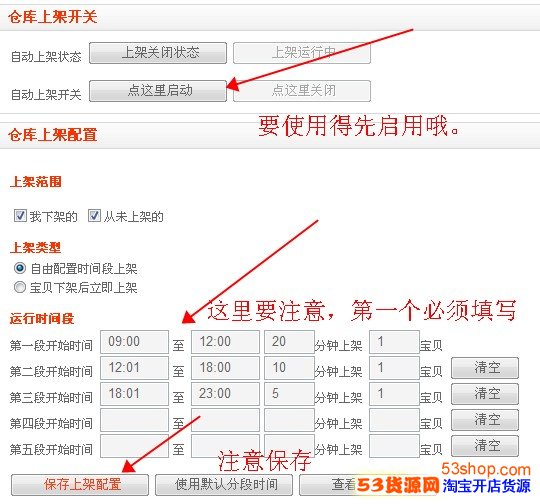Click the 上架范围 heading
The height and width of the screenshot is (504, 540).
coord(36,182)
